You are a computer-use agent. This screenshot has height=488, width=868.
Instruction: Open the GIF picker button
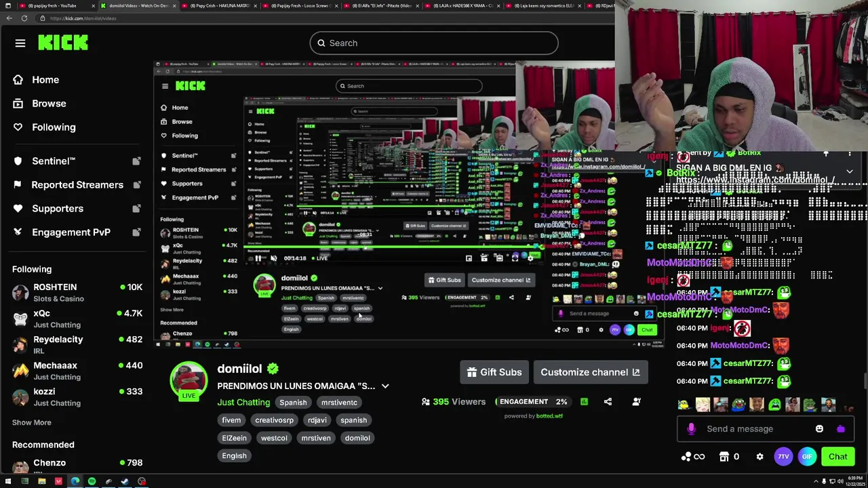tap(807, 457)
